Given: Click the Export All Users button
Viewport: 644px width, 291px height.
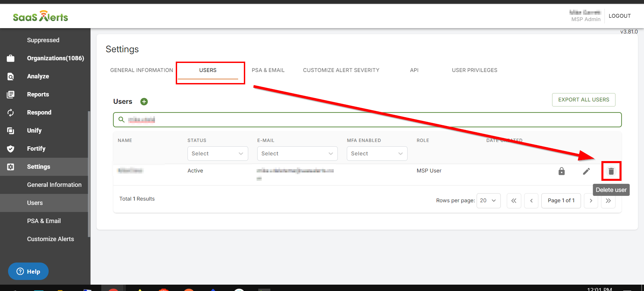Looking at the screenshot, I should 584,100.
